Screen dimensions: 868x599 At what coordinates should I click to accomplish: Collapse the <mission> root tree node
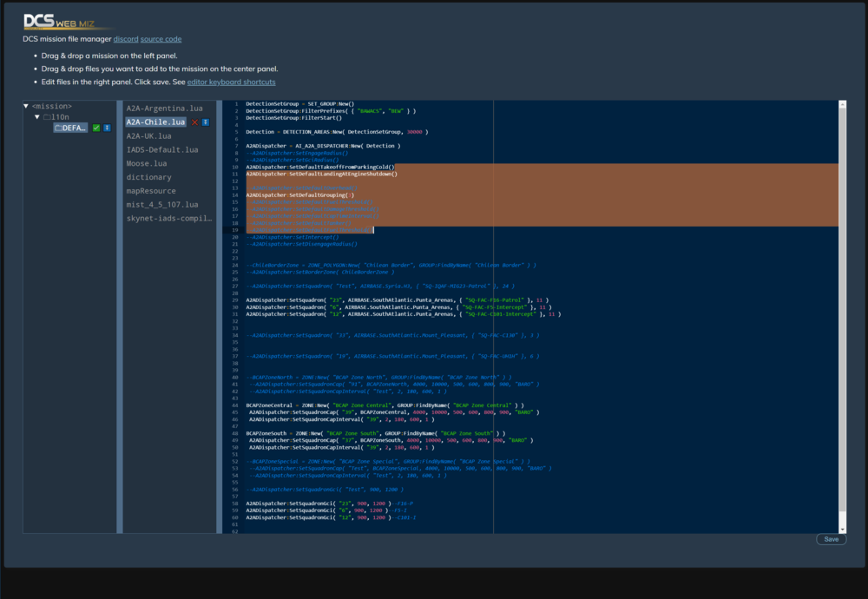pyautogui.click(x=27, y=106)
